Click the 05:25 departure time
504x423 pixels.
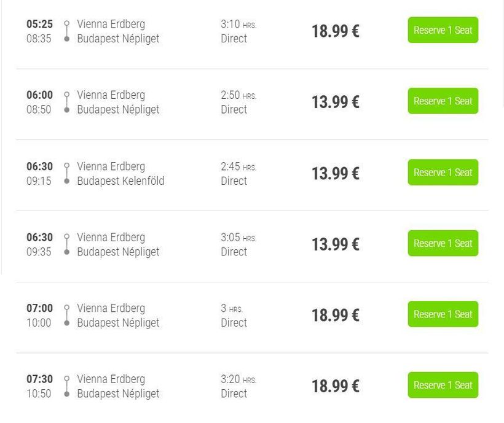click(39, 25)
